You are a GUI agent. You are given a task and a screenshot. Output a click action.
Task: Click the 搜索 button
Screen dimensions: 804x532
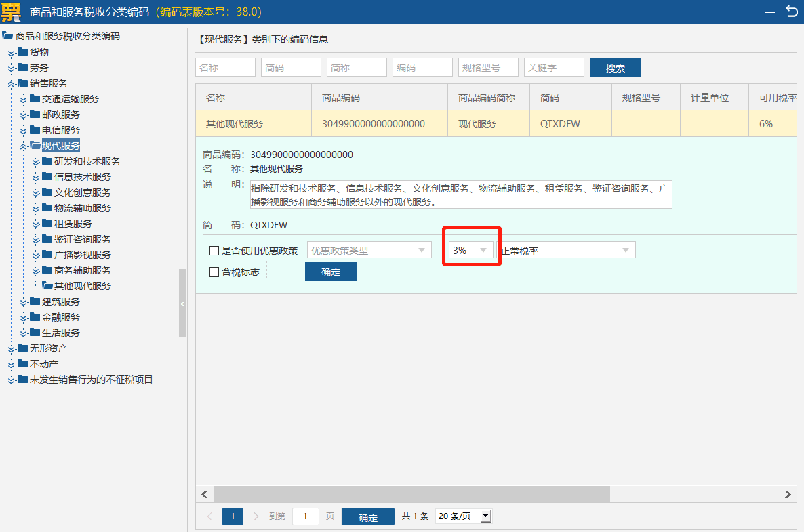click(x=615, y=68)
